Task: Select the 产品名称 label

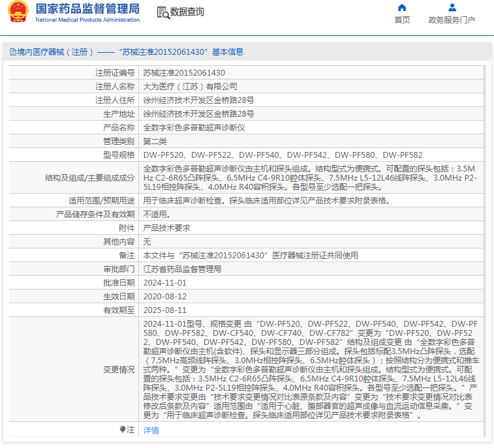Action: coord(119,128)
